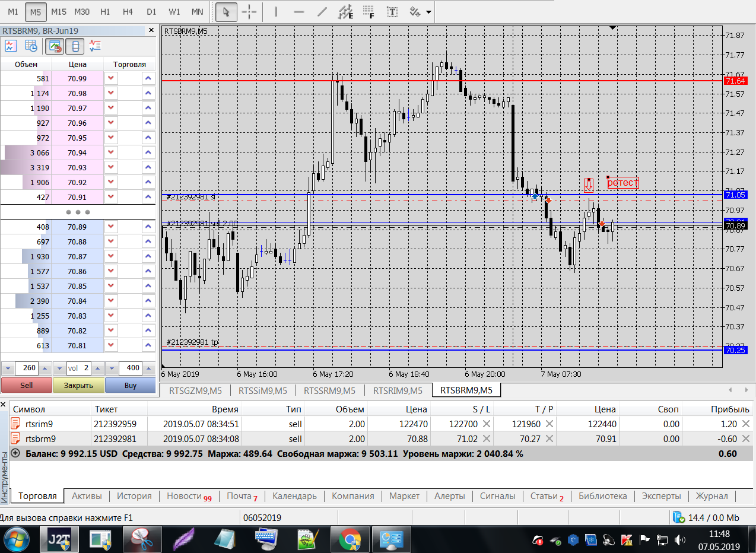
Task: Click the blue Buy button
Action: tap(131, 385)
